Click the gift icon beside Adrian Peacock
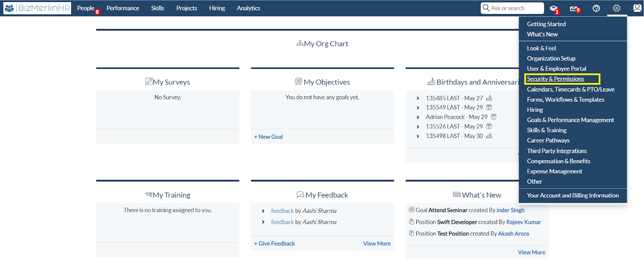This screenshot has height=272, width=644. pyautogui.click(x=493, y=117)
